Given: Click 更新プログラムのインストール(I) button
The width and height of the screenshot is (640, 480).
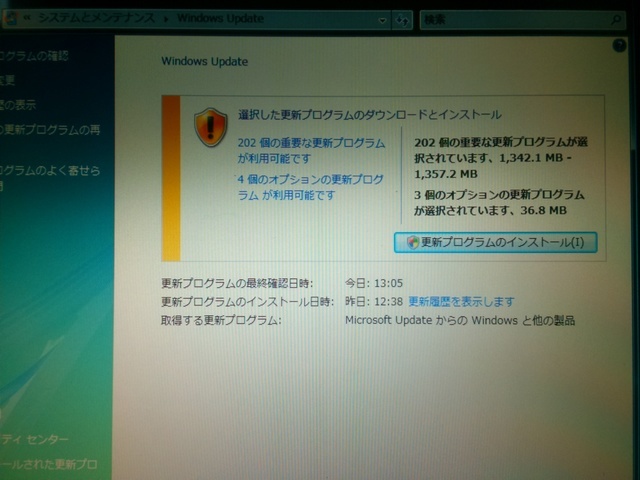Looking at the screenshot, I should [x=495, y=242].
